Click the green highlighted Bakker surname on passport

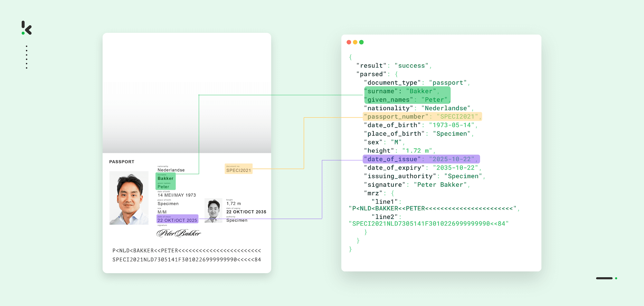click(x=166, y=178)
